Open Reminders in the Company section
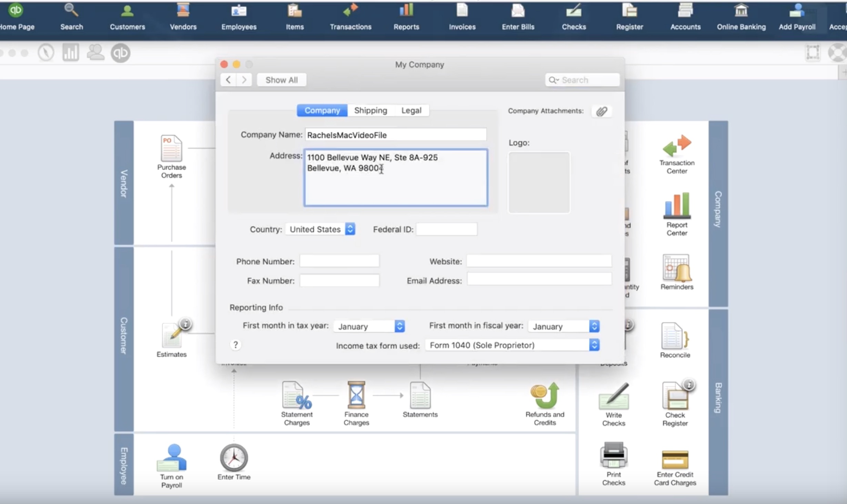Screen dimensions: 847x504 coord(677,272)
